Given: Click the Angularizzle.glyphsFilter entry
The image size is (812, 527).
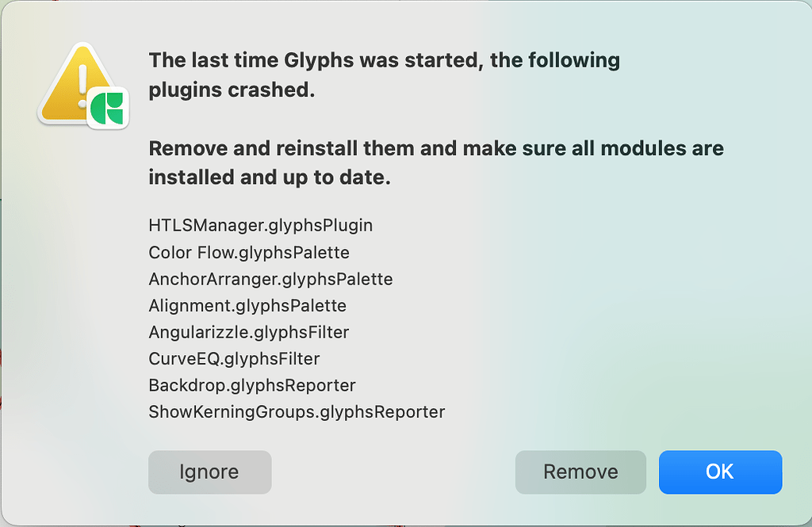Looking at the screenshot, I should coord(248,332).
